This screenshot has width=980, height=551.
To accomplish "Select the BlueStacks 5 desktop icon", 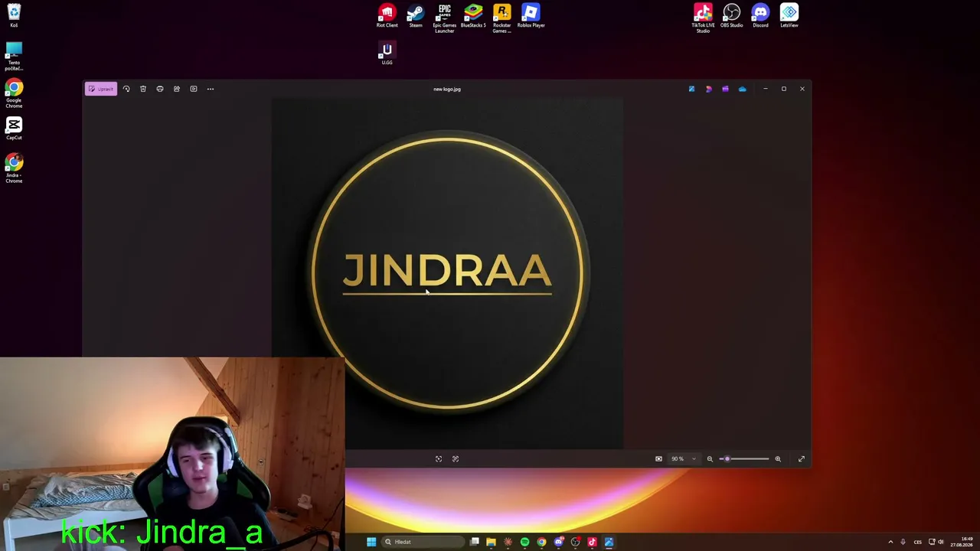I will 473,16.
